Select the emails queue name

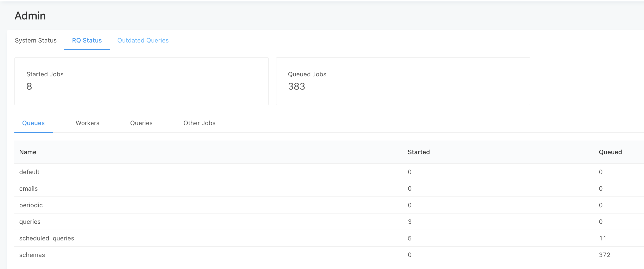(x=29, y=189)
